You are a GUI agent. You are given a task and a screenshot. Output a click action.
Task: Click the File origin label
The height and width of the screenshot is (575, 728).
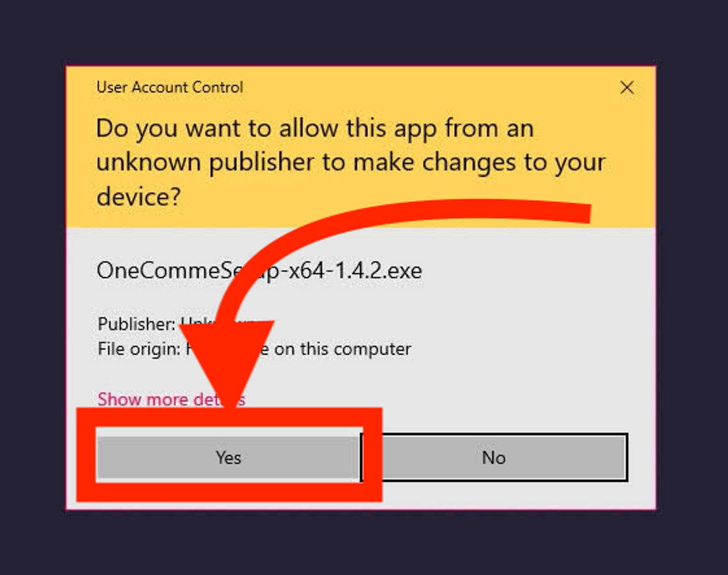click(139, 349)
